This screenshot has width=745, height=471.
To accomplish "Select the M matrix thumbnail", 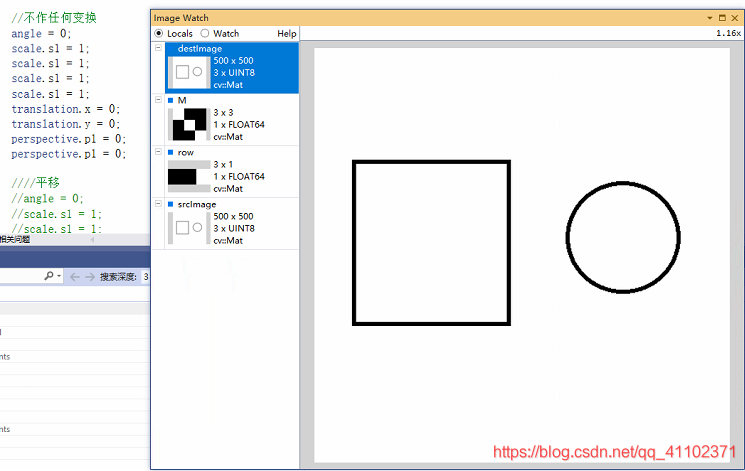I will (x=189, y=125).
